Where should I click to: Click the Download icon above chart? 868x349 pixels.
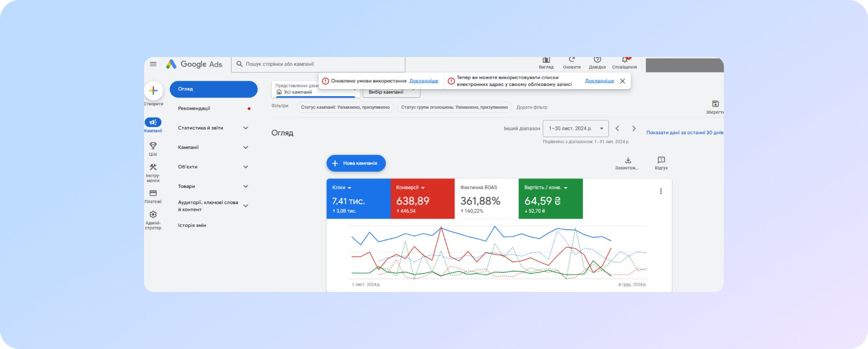[x=628, y=160]
